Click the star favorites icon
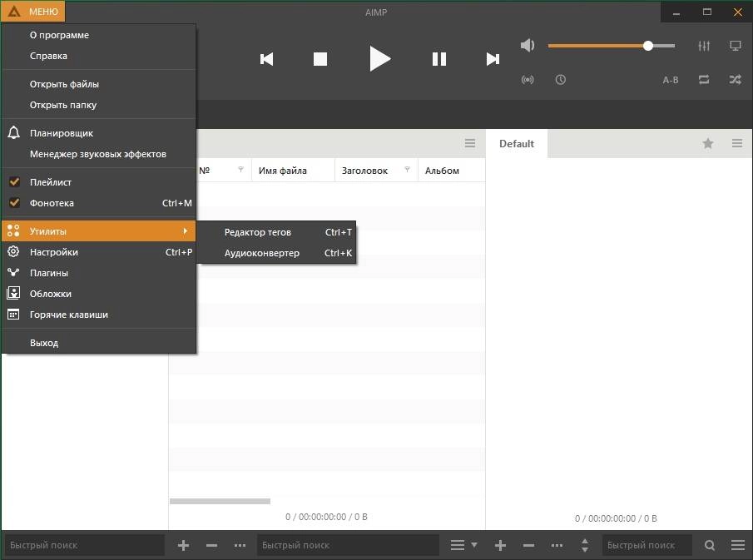The image size is (753, 560). (707, 143)
